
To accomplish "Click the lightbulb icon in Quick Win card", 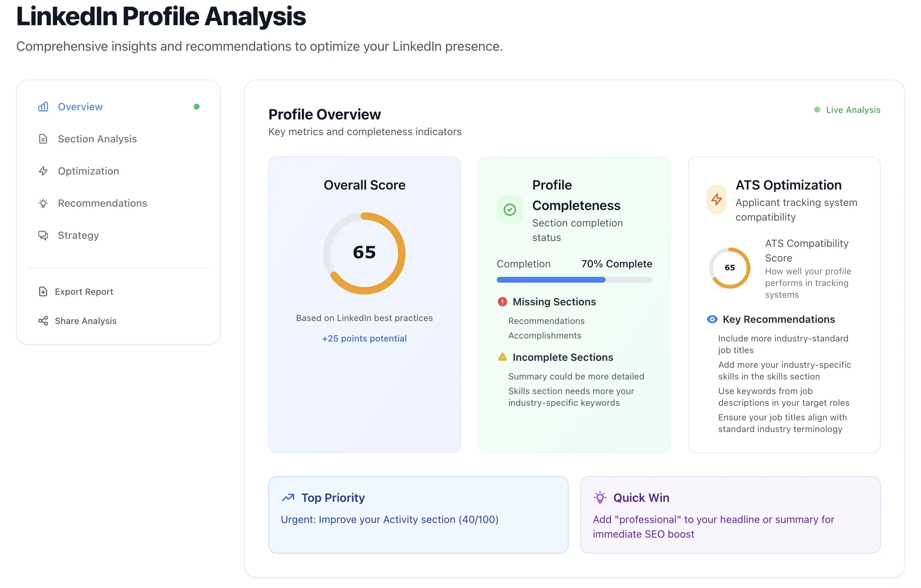I will click(x=600, y=497).
